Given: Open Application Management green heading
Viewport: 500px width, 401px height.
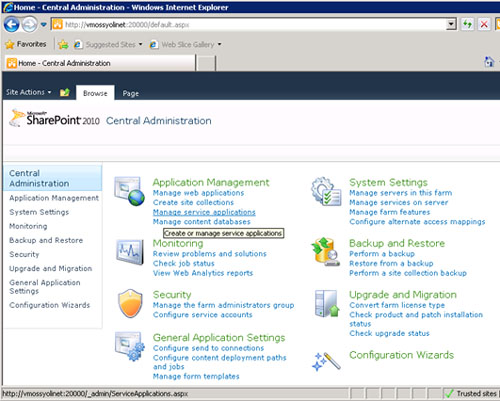Looking at the screenshot, I should [211, 182].
